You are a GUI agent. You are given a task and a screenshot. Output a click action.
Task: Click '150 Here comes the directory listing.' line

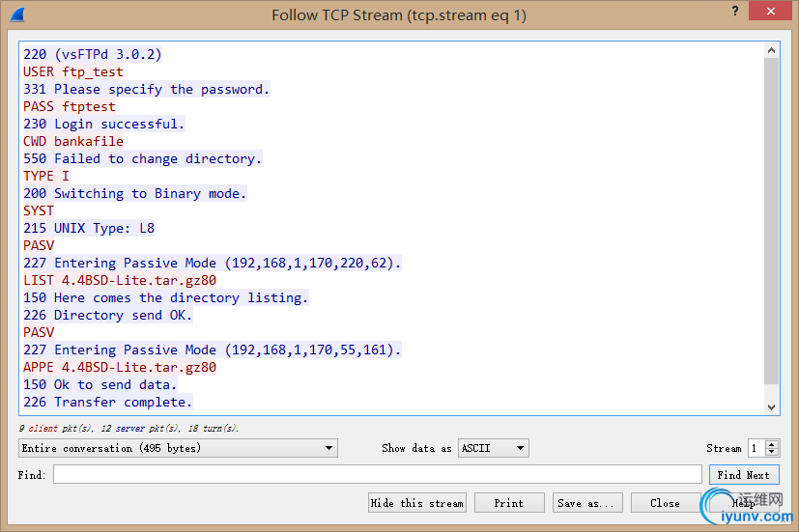[x=165, y=297]
